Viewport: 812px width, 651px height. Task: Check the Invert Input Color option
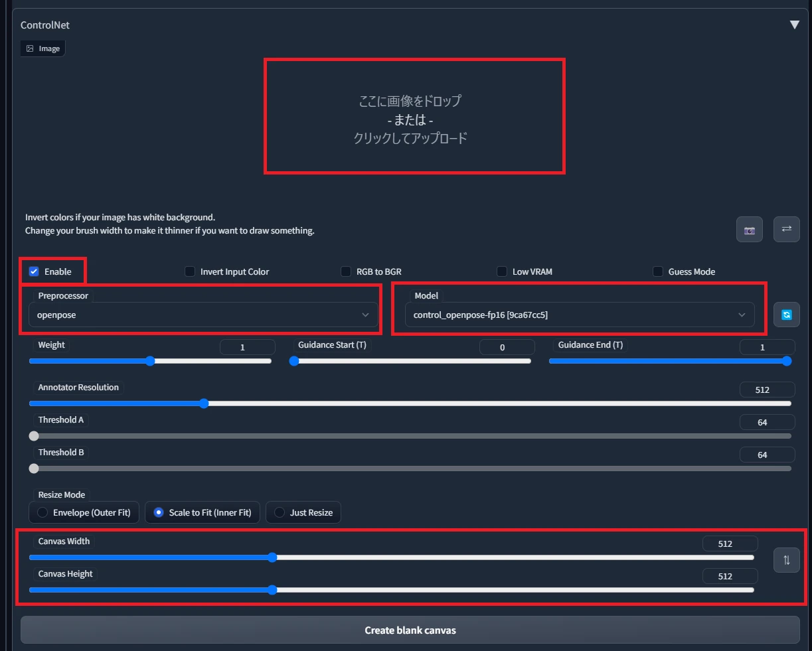pyautogui.click(x=190, y=271)
